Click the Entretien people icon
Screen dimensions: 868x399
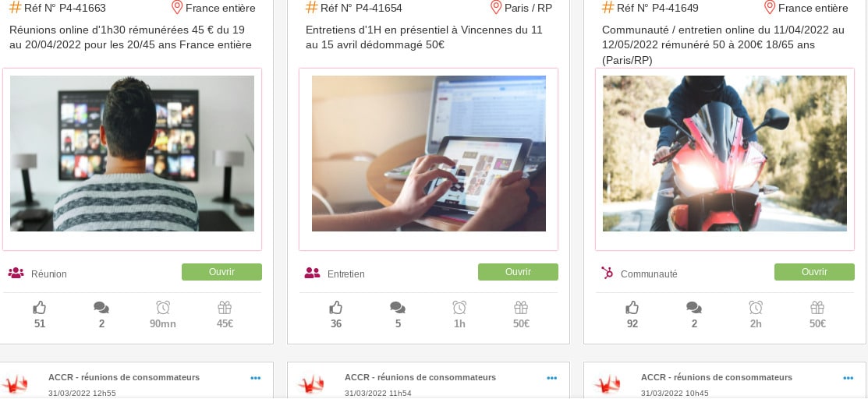coord(312,273)
